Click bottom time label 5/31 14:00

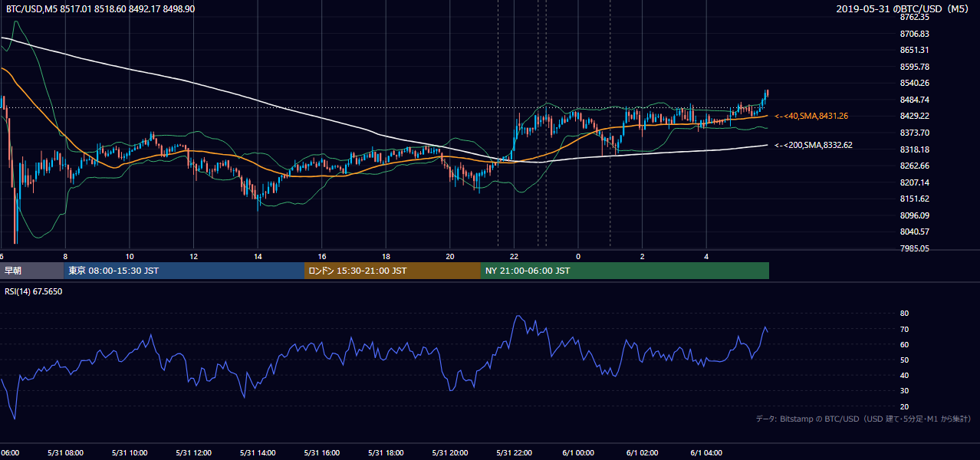click(258, 453)
